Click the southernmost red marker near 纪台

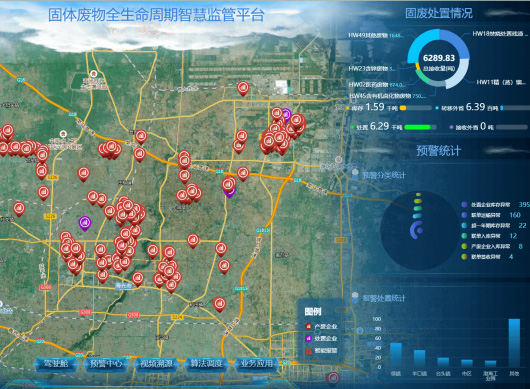tap(219, 304)
